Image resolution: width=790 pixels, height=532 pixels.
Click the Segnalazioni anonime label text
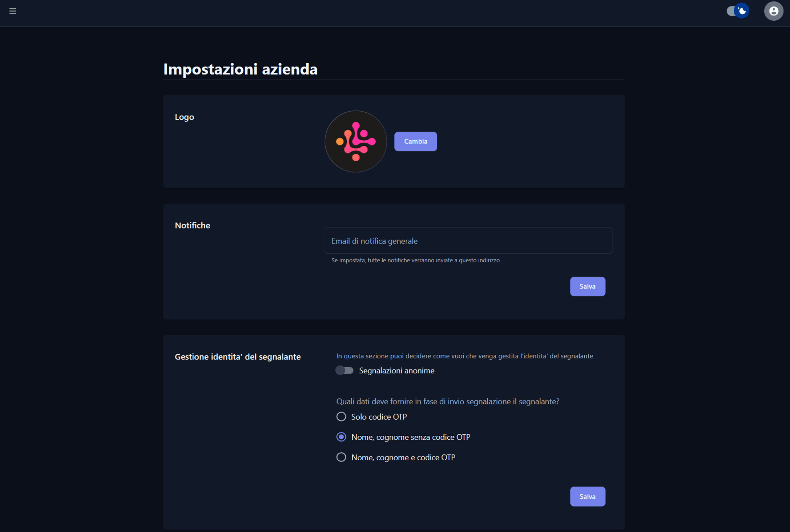click(x=396, y=370)
